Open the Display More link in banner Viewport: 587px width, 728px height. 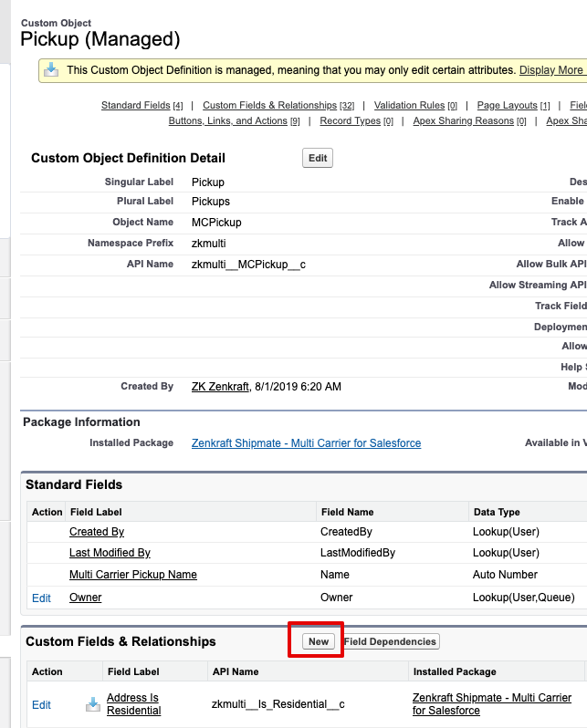coord(552,70)
